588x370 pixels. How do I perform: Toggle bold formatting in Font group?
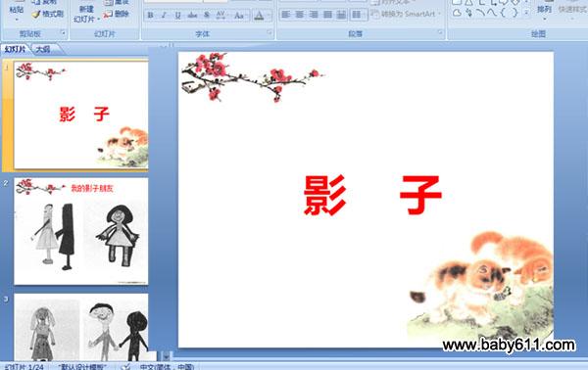point(150,16)
